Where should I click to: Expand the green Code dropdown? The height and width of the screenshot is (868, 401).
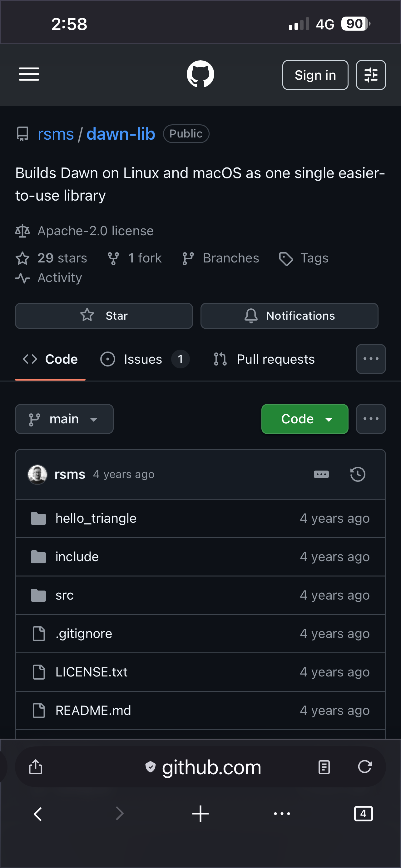coord(305,419)
